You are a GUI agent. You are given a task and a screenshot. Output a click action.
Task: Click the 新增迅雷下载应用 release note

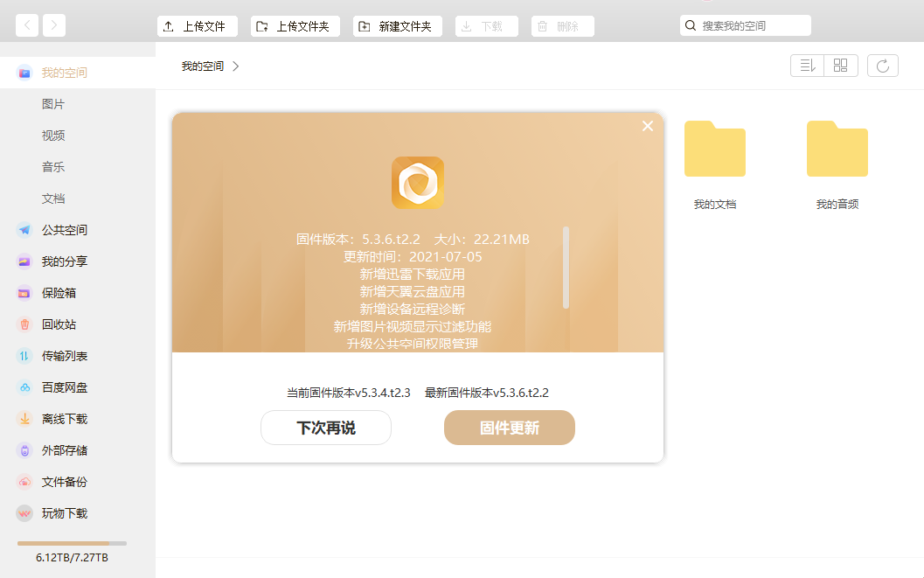pyautogui.click(x=413, y=275)
